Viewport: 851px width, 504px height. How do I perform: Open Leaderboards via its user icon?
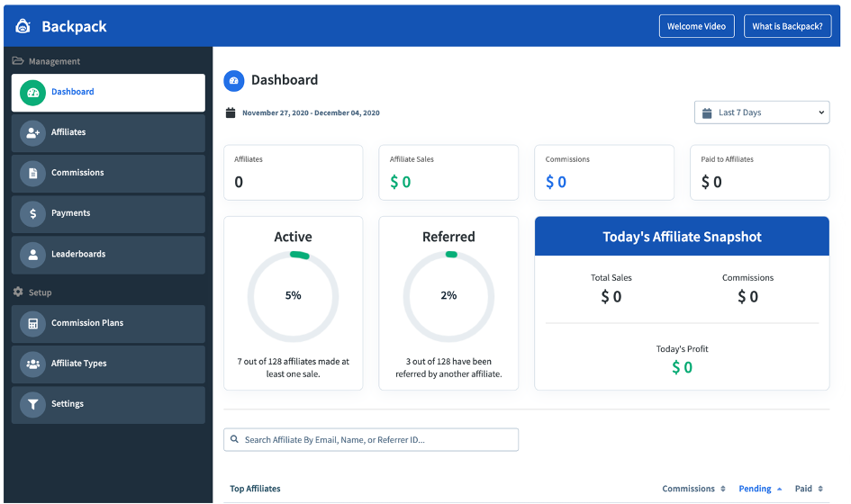(x=32, y=255)
